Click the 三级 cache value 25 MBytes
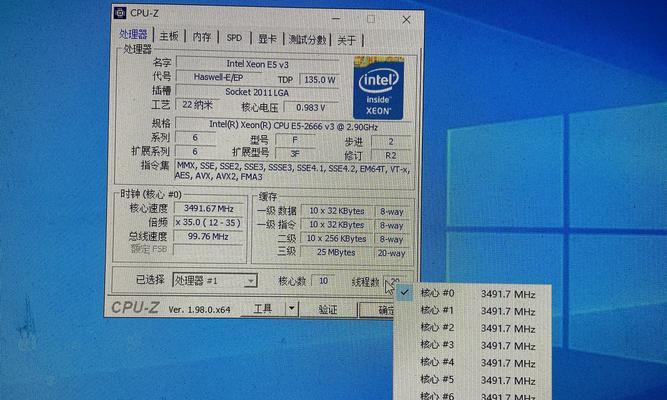 click(336, 252)
